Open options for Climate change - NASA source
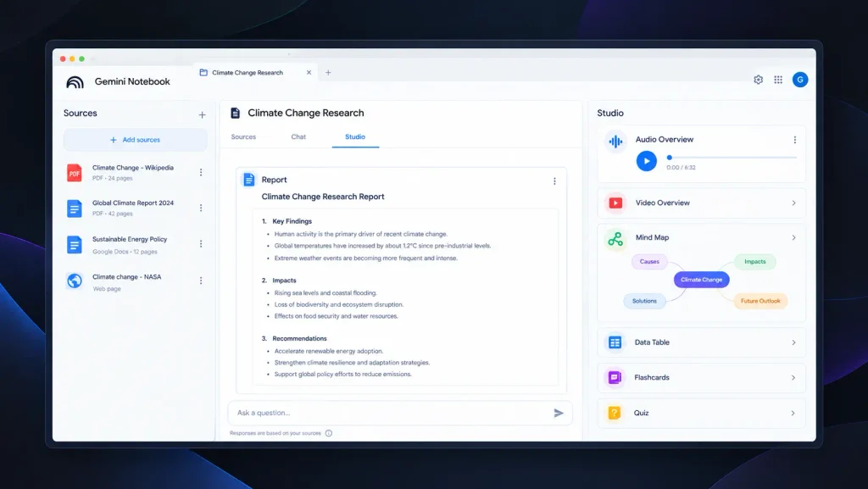This screenshot has width=868, height=489. click(x=201, y=281)
